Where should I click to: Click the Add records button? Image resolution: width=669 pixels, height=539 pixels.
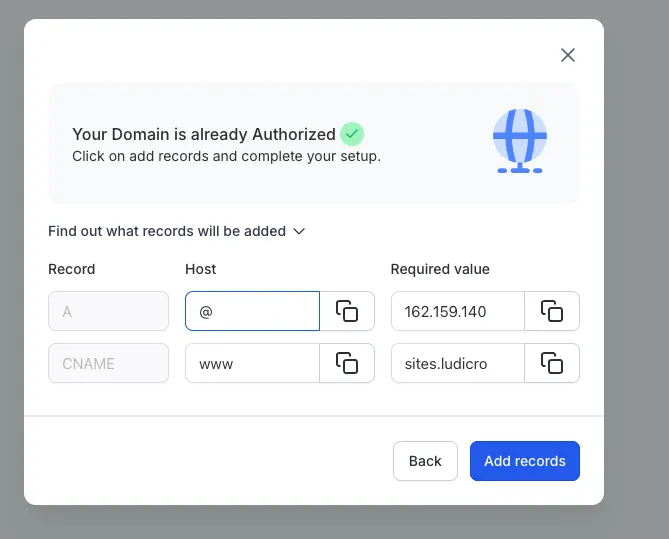[x=525, y=461]
